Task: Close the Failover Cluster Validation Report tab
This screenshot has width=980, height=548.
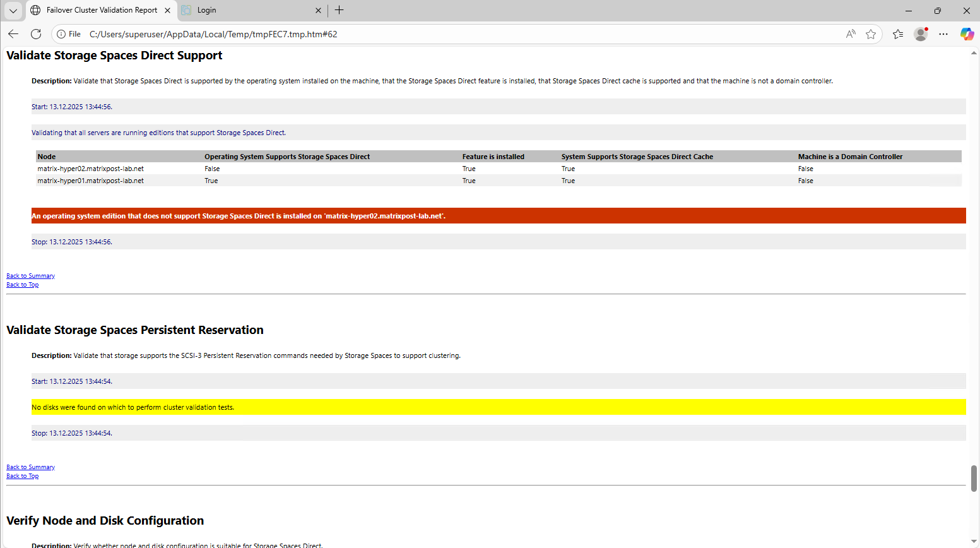Action: (x=167, y=10)
